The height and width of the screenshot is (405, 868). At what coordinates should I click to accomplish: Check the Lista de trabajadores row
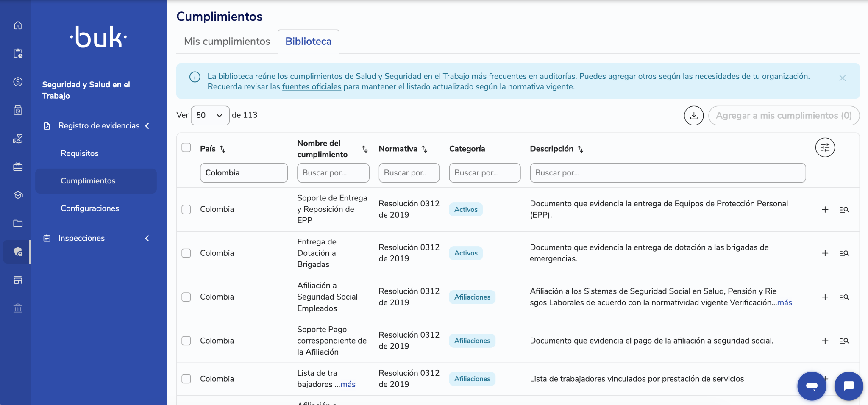186,379
